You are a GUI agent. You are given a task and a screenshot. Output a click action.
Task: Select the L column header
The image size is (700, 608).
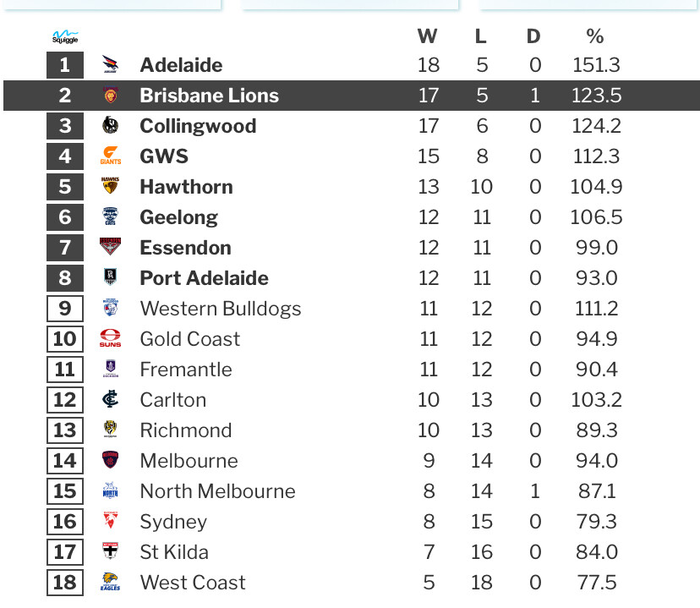(x=481, y=36)
